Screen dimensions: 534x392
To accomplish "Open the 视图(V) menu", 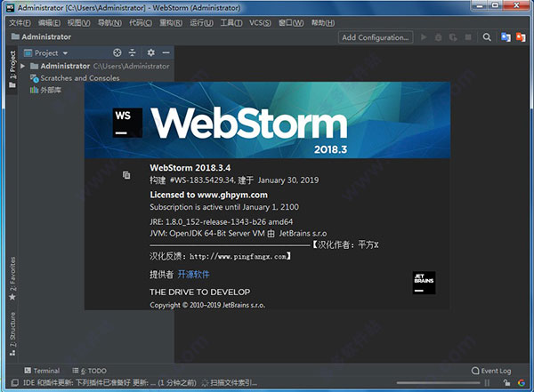I will tap(79, 23).
